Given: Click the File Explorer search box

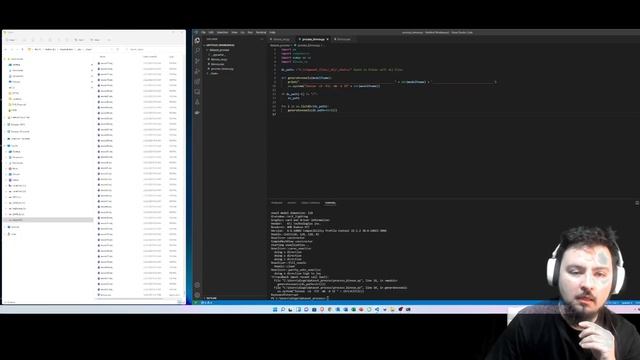Looking at the screenshot, I should point(153,49).
